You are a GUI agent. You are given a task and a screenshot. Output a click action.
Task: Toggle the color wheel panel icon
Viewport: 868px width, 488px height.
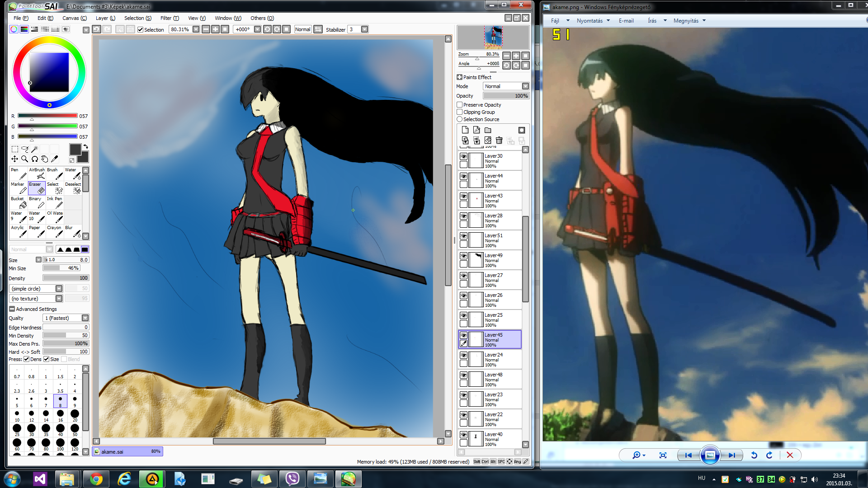pyautogui.click(x=14, y=29)
